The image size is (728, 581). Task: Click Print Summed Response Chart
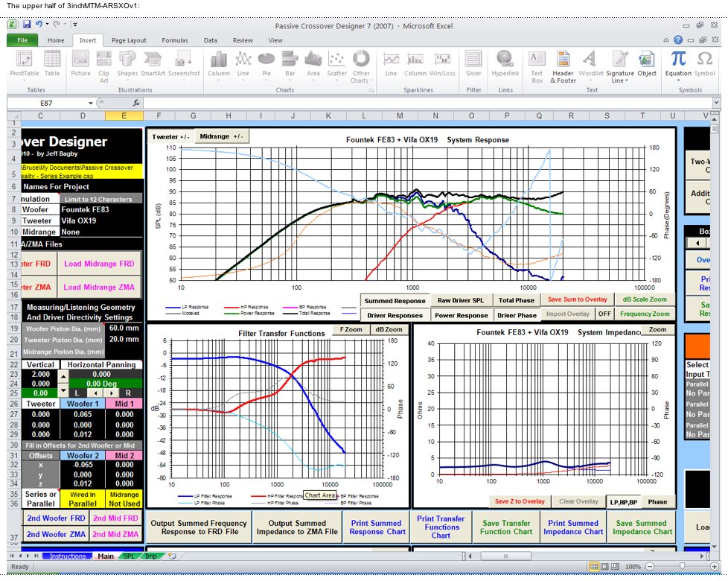click(x=377, y=527)
